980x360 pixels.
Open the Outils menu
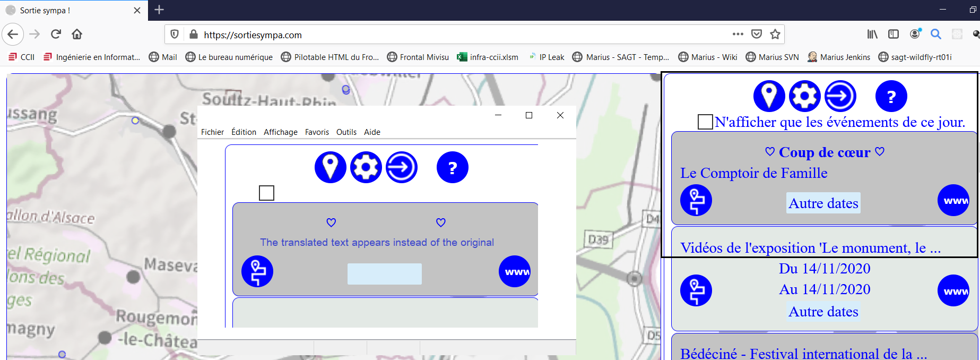tap(346, 132)
